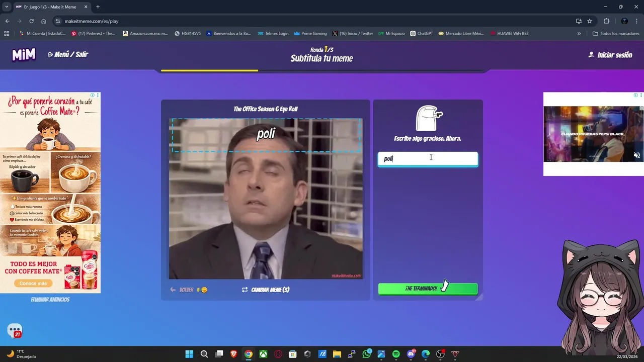Close the Make it Meme tab
The width and height of the screenshot is (644, 362).
[x=85, y=7]
